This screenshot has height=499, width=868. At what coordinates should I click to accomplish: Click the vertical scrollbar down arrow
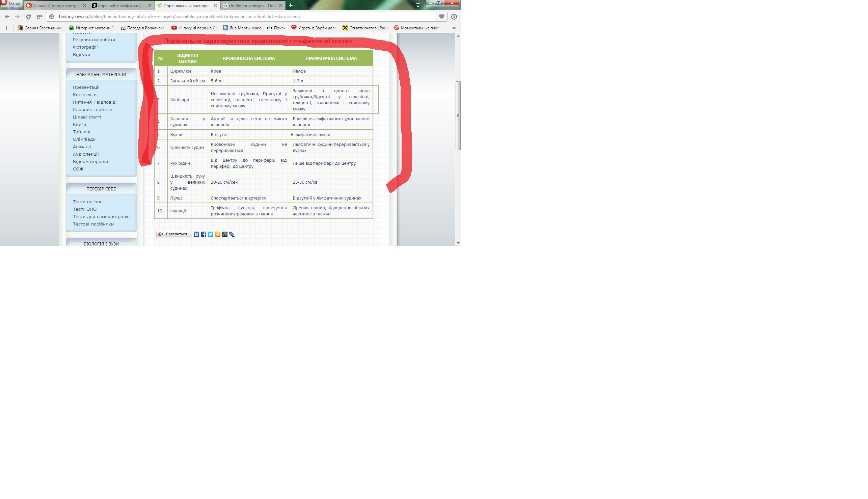tap(458, 243)
